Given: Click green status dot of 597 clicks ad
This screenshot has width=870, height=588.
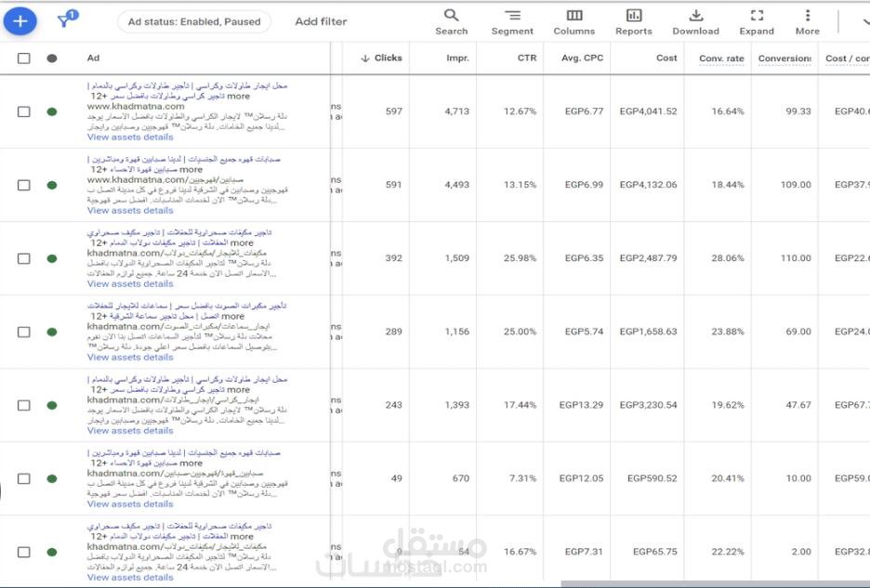Looking at the screenshot, I should click(52, 111).
